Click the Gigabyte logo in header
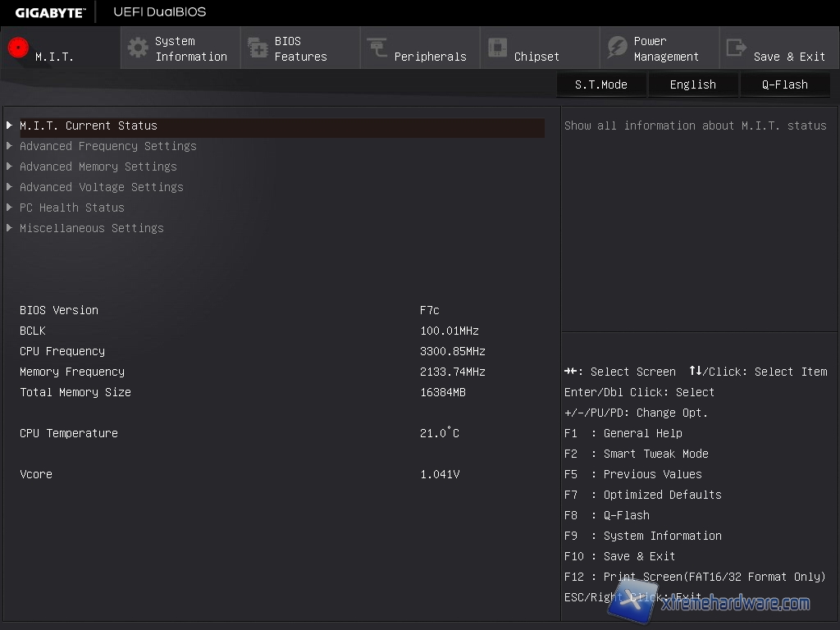 pyautogui.click(x=49, y=12)
